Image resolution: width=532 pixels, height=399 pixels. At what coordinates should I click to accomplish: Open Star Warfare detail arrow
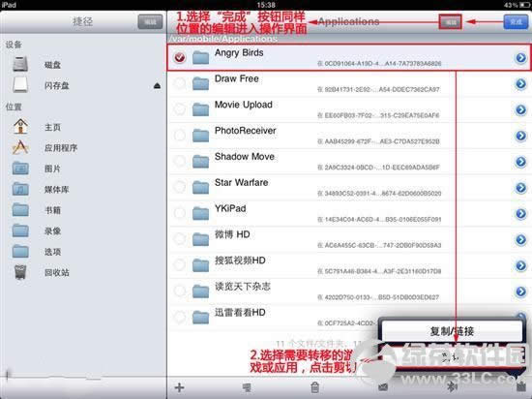[520, 188]
